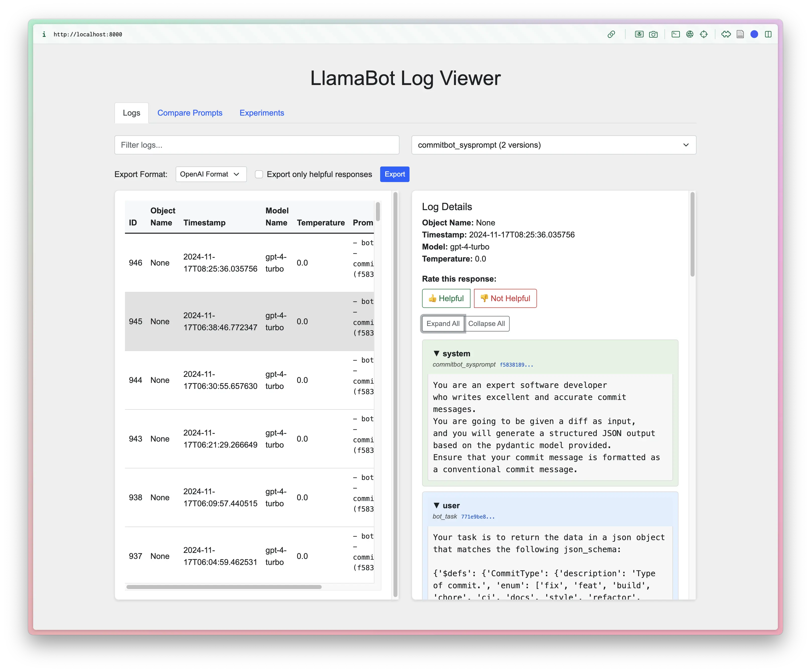The width and height of the screenshot is (811, 672).
Task: Toggle the split view sidebar icon
Action: click(768, 34)
